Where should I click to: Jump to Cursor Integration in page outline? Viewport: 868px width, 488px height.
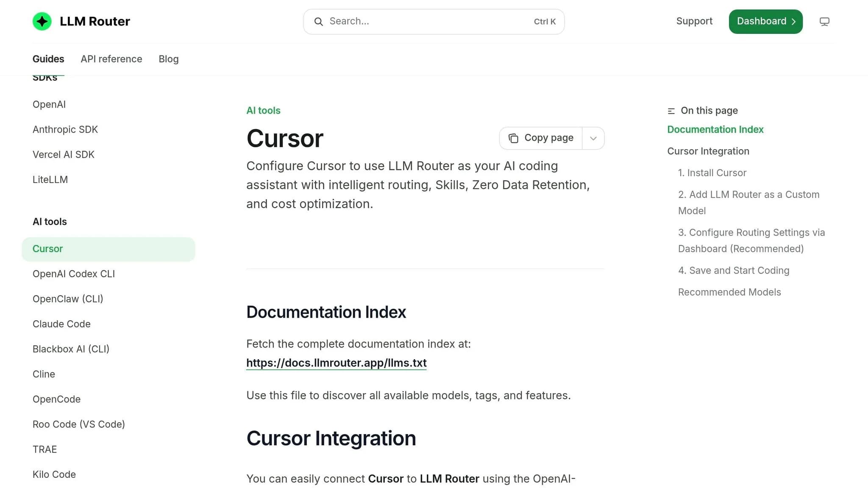point(708,151)
